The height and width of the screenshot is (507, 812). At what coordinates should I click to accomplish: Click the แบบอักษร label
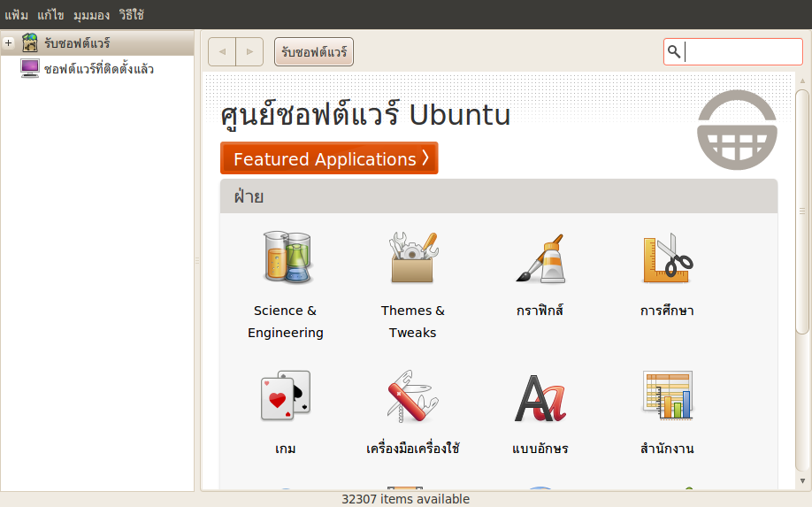pyautogui.click(x=540, y=448)
